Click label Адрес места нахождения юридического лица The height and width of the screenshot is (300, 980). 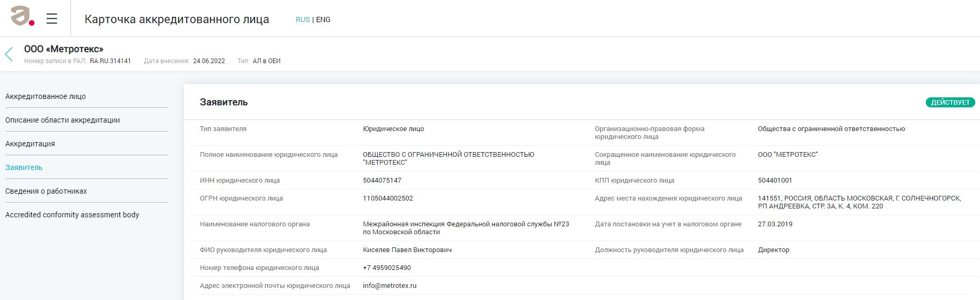[669, 198]
